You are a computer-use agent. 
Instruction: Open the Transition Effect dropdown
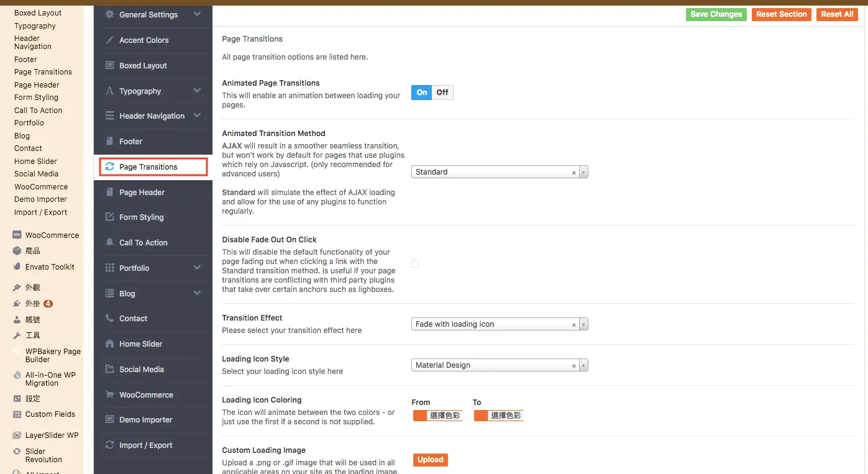tap(500, 324)
